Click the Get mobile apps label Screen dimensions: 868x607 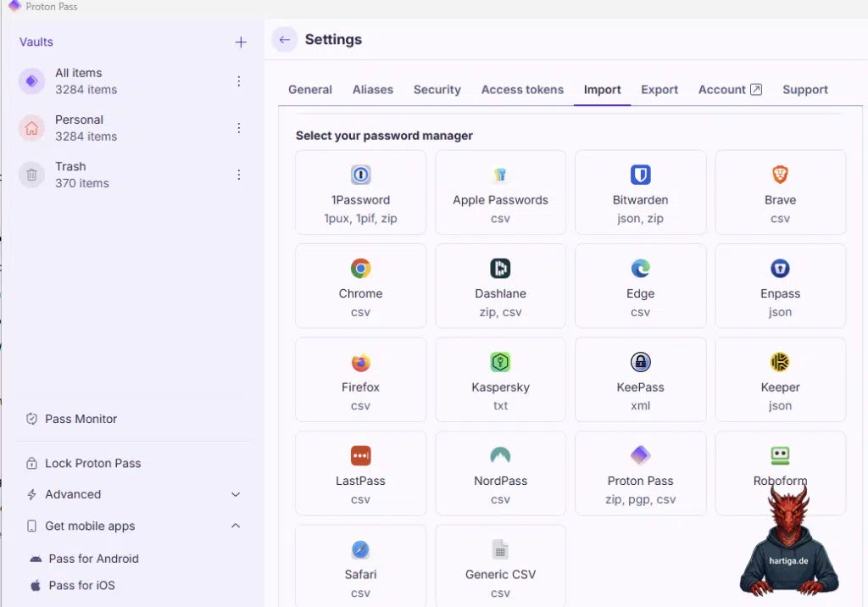90,526
